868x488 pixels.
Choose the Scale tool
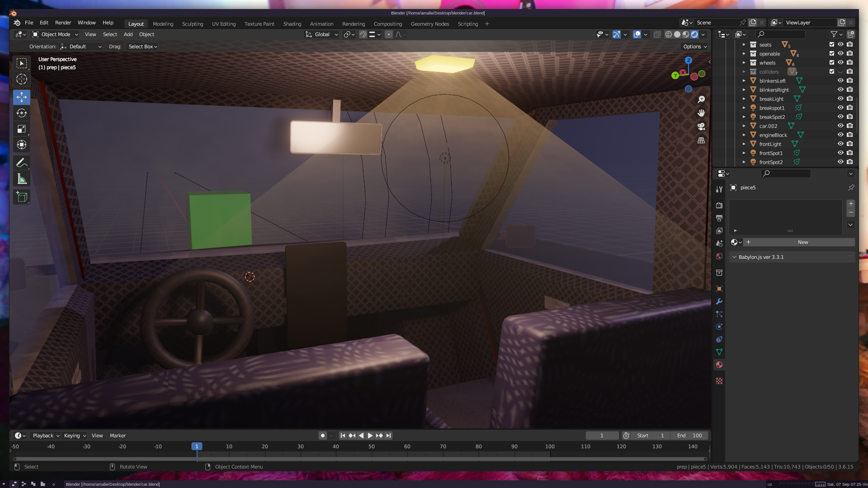tap(21, 129)
